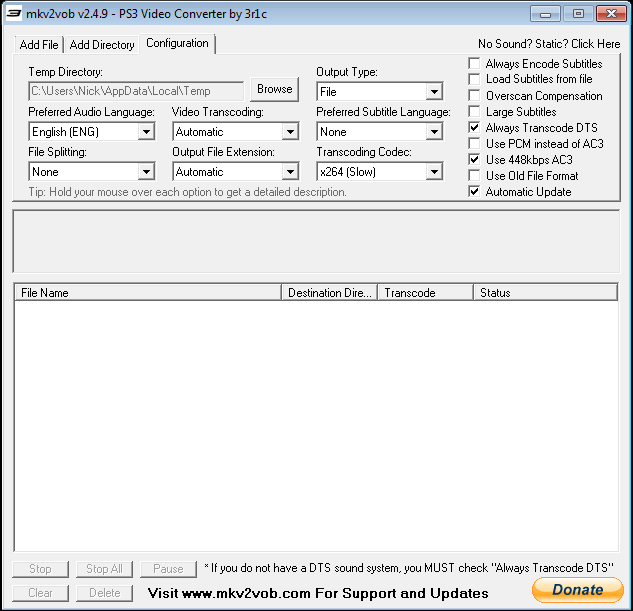The width and height of the screenshot is (633, 611).
Task: Disable the Automatic Update checkbox
Action: coord(474,192)
